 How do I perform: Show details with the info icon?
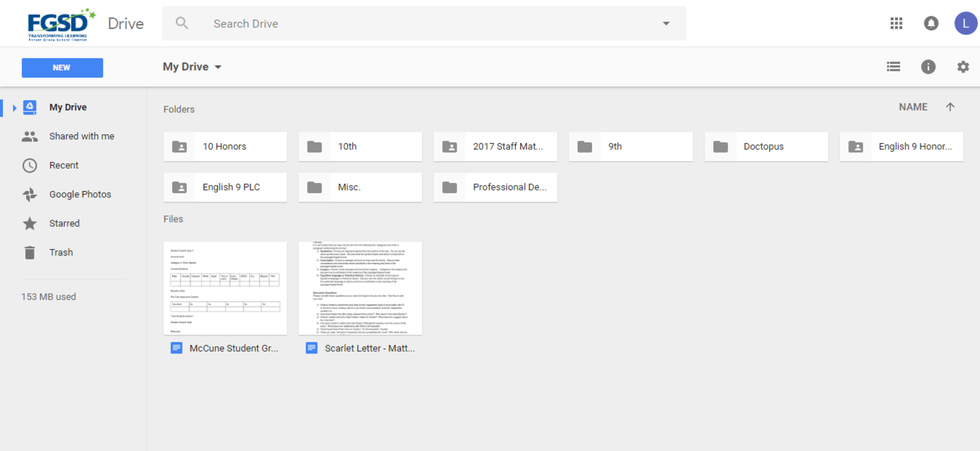928,67
